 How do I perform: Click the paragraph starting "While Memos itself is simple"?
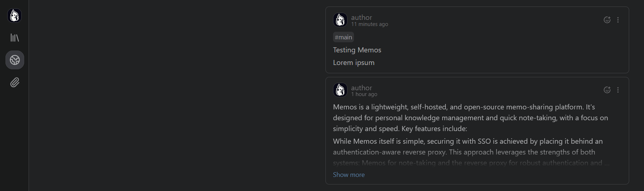(468, 147)
